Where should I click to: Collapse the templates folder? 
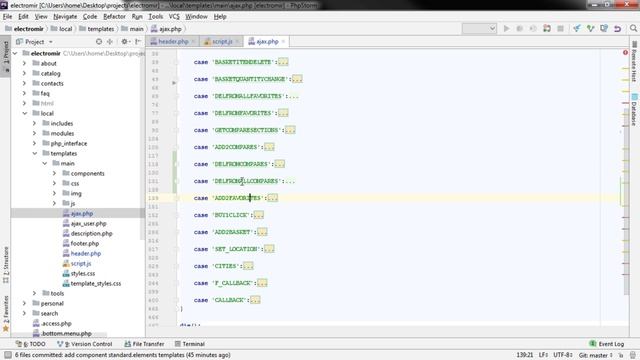35,153
